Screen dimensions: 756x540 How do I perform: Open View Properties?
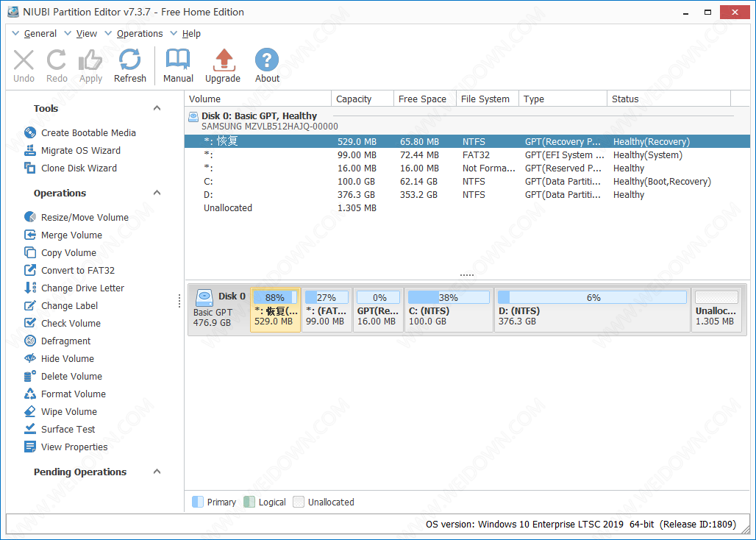[x=65, y=447]
